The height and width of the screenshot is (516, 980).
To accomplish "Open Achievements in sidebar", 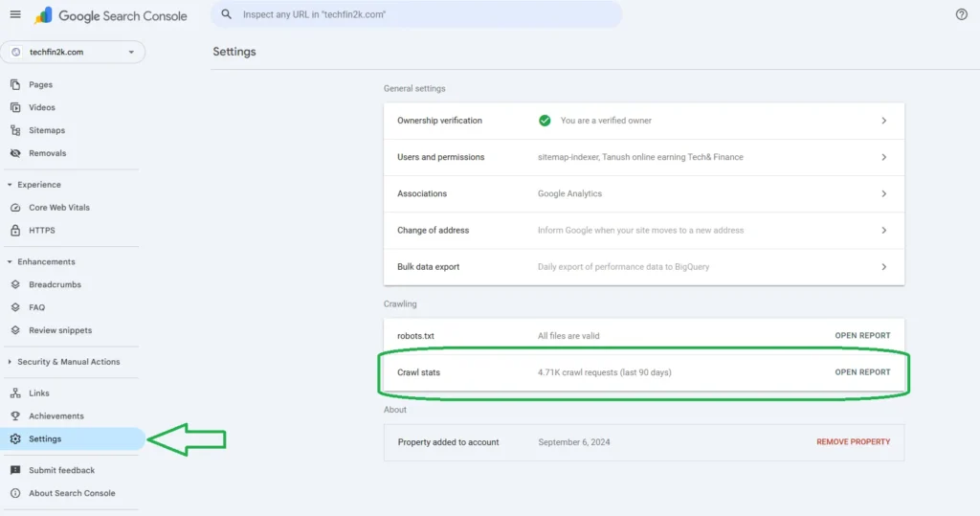I will tap(56, 415).
